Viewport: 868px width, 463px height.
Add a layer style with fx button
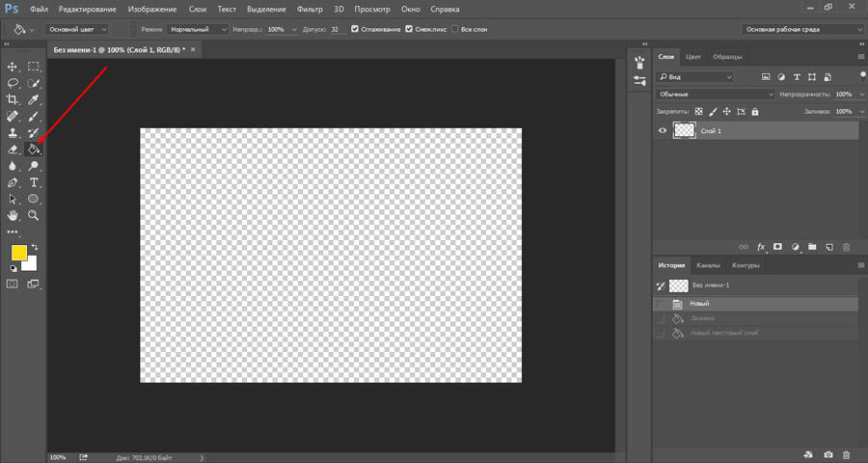761,247
